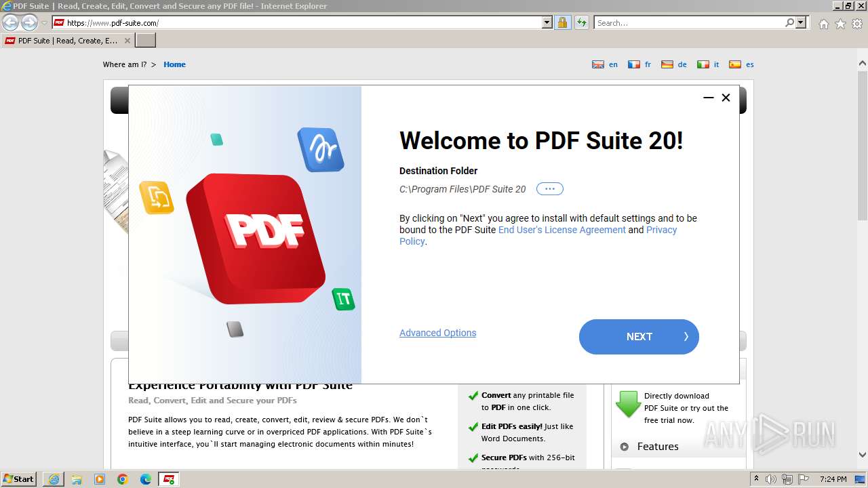The width and height of the screenshot is (868, 488).
Task: Click the Features bullet arrow icon
Action: click(x=625, y=447)
